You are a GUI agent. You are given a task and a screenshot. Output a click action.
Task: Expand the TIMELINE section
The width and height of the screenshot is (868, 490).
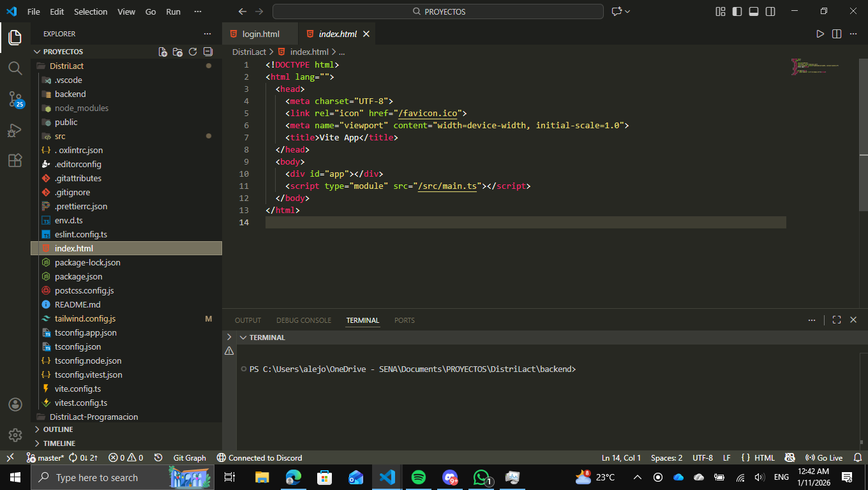point(59,443)
